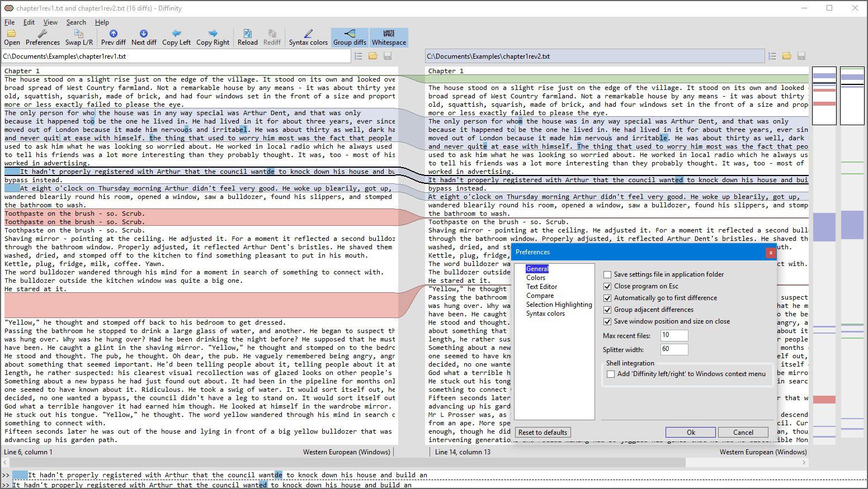
Task: Click the Max recent files input field
Action: point(673,335)
